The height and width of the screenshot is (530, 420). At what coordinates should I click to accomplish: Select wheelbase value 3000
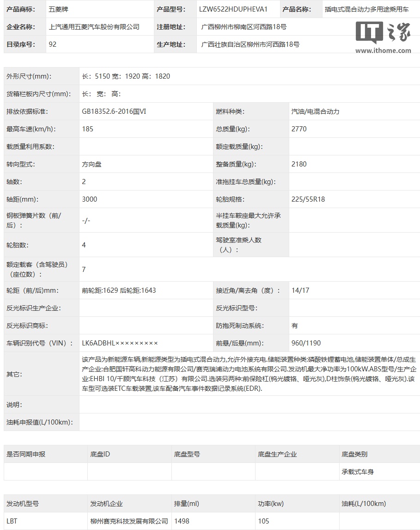click(90, 199)
